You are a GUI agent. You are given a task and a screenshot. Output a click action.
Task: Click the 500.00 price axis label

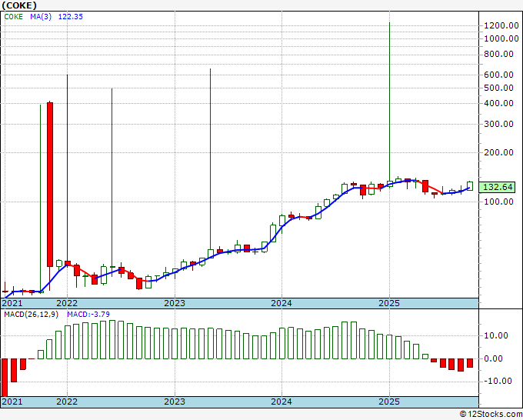click(498, 88)
